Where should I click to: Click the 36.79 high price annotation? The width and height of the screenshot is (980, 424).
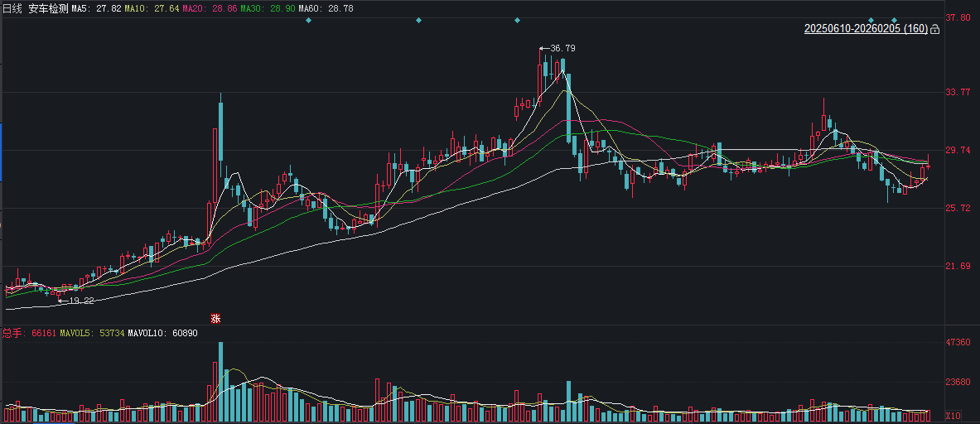click(562, 48)
